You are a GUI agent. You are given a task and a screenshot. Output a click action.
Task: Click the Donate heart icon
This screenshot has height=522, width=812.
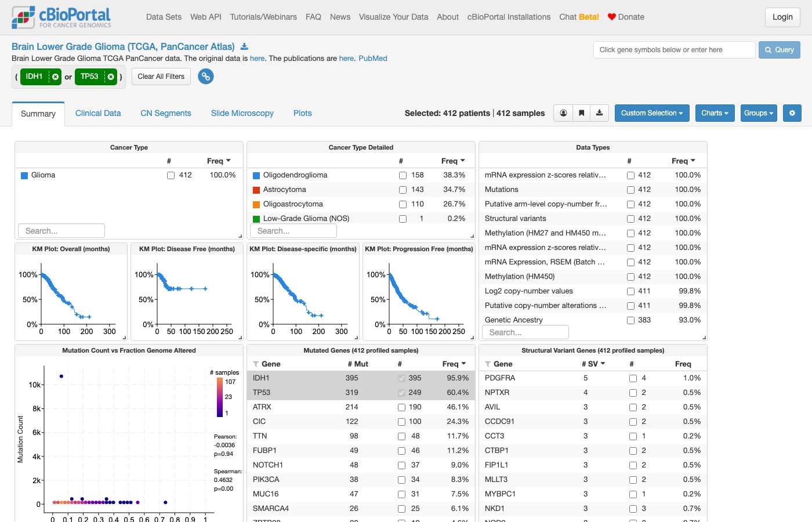pyautogui.click(x=611, y=17)
